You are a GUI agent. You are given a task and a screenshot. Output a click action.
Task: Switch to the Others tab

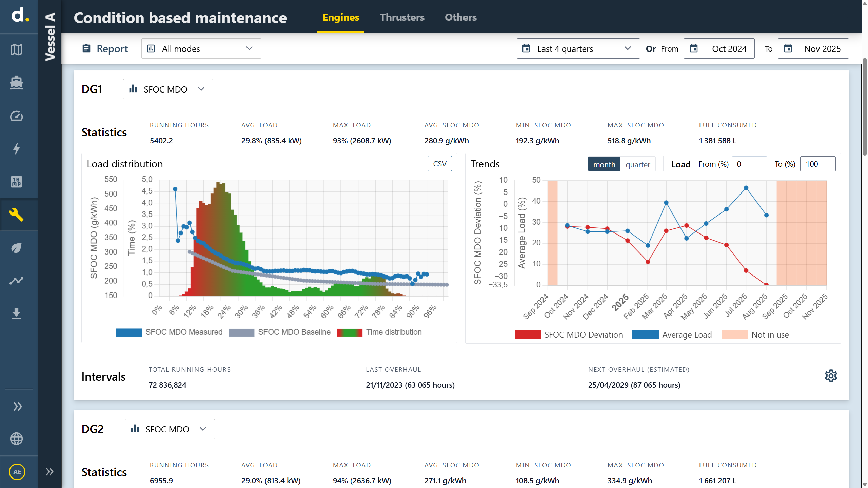coord(460,17)
